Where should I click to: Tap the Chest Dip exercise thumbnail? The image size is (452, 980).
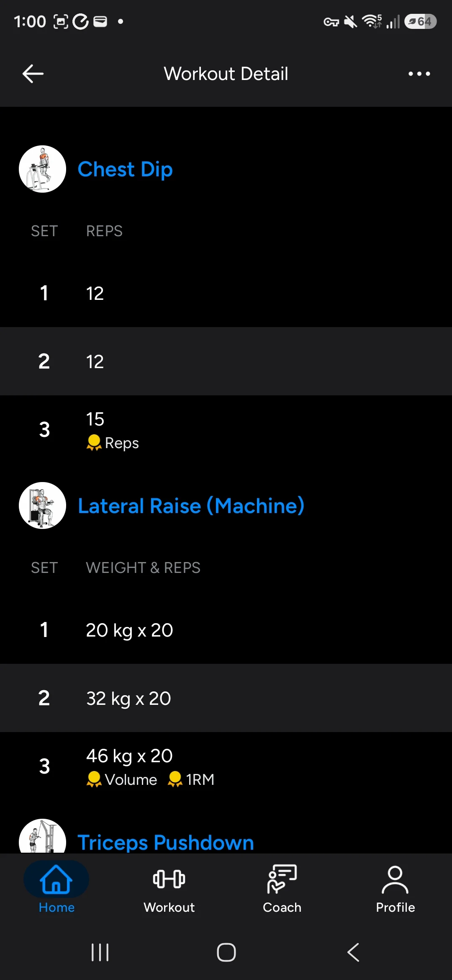pyautogui.click(x=42, y=169)
